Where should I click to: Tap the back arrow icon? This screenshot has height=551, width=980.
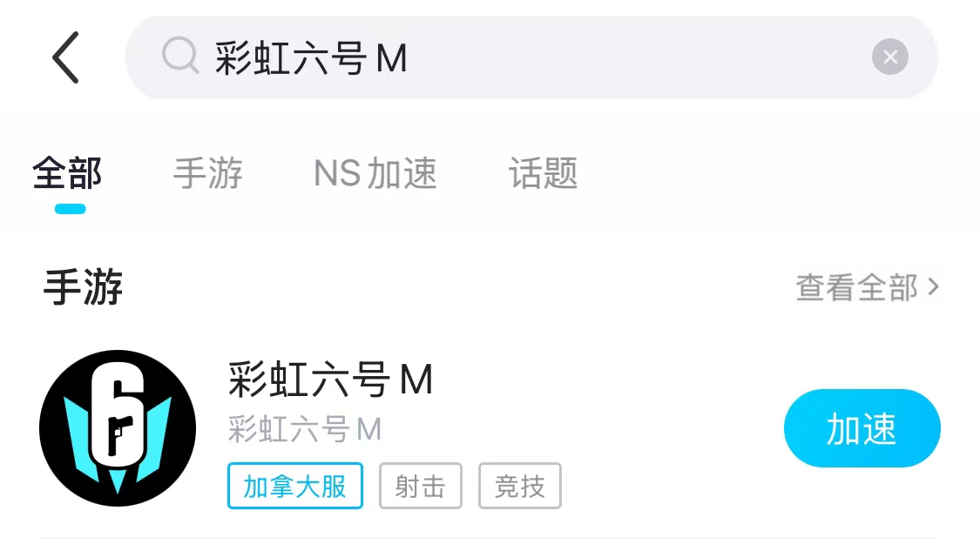click(65, 57)
